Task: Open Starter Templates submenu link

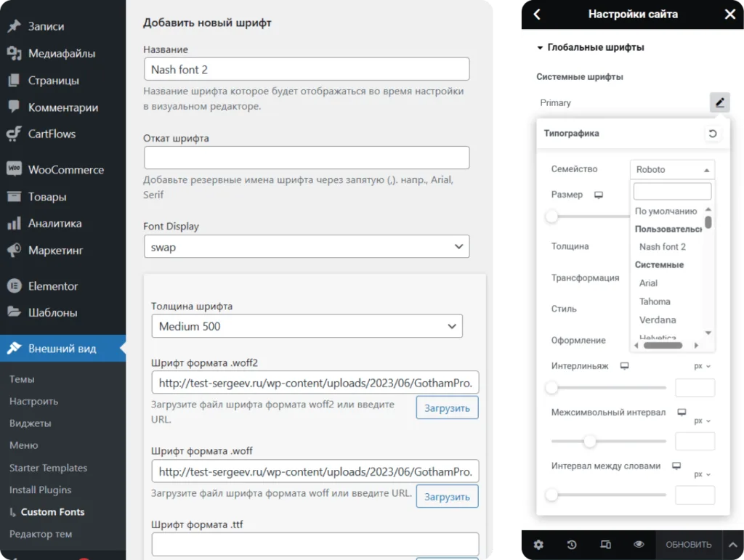Action: click(x=49, y=468)
